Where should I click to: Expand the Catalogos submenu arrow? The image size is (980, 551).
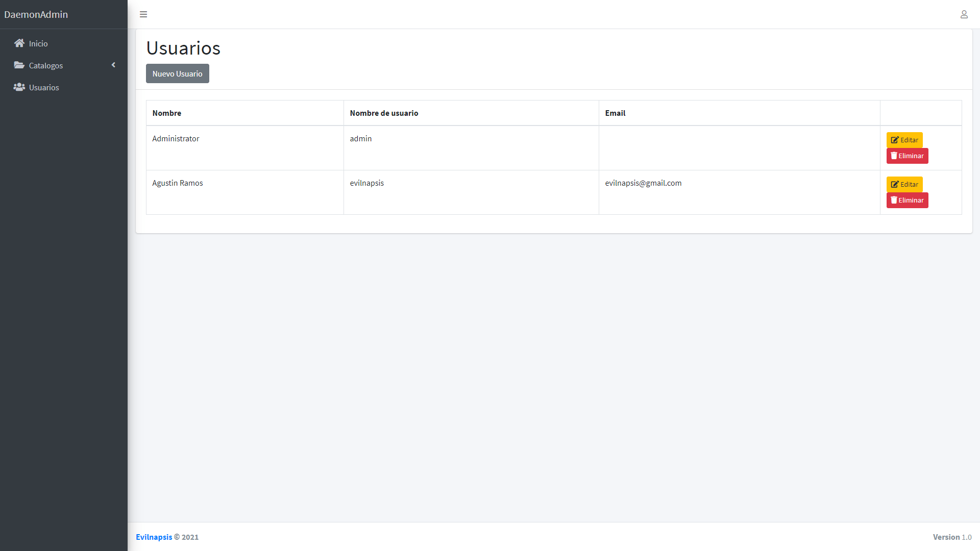113,65
